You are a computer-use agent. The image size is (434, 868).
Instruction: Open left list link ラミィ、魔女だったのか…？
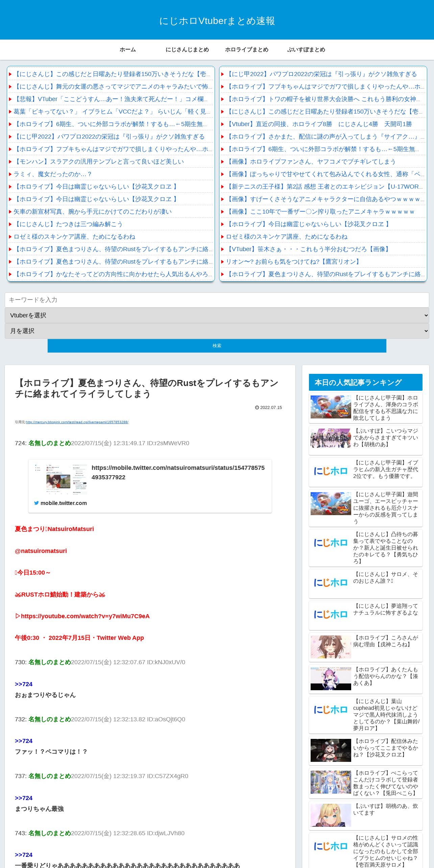tap(52, 174)
